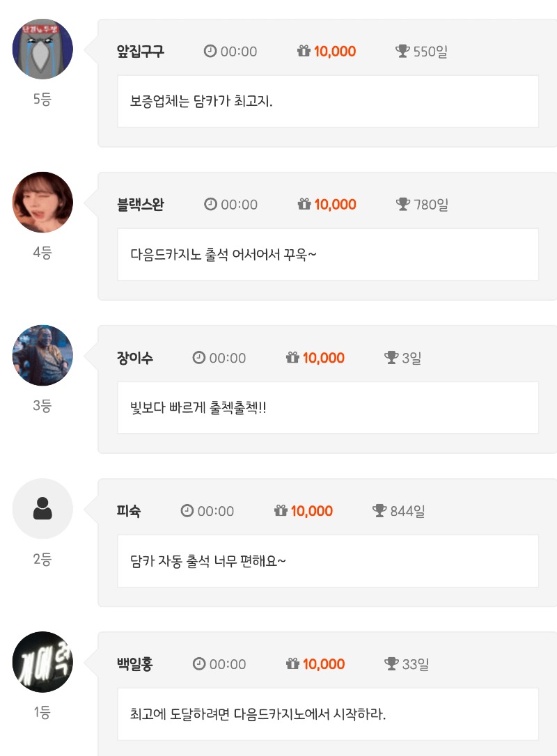Click the clock icon beside 앞집구구
This screenshot has height=756, width=557.
[210, 51]
